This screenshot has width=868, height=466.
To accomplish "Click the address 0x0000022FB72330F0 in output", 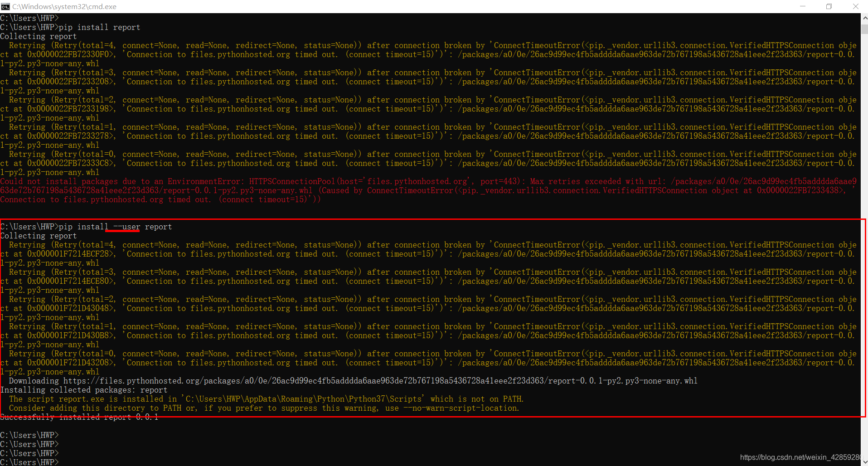I will coord(70,54).
